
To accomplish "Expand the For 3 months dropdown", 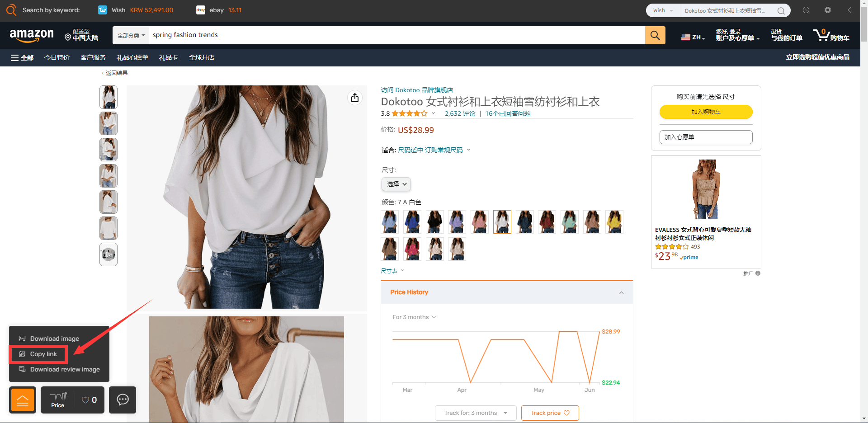I will 414,317.
